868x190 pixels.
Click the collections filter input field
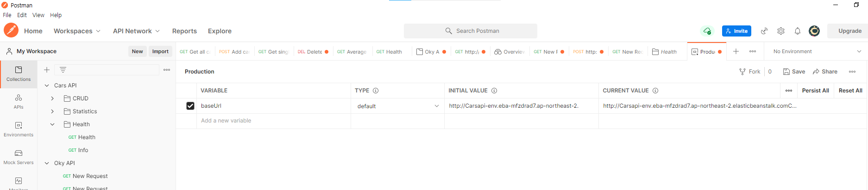107,70
